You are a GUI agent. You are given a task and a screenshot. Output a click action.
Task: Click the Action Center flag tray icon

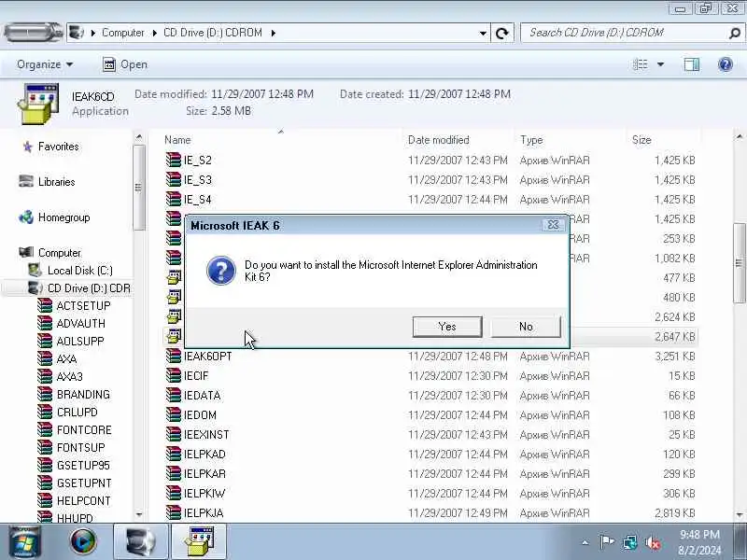[x=606, y=542]
